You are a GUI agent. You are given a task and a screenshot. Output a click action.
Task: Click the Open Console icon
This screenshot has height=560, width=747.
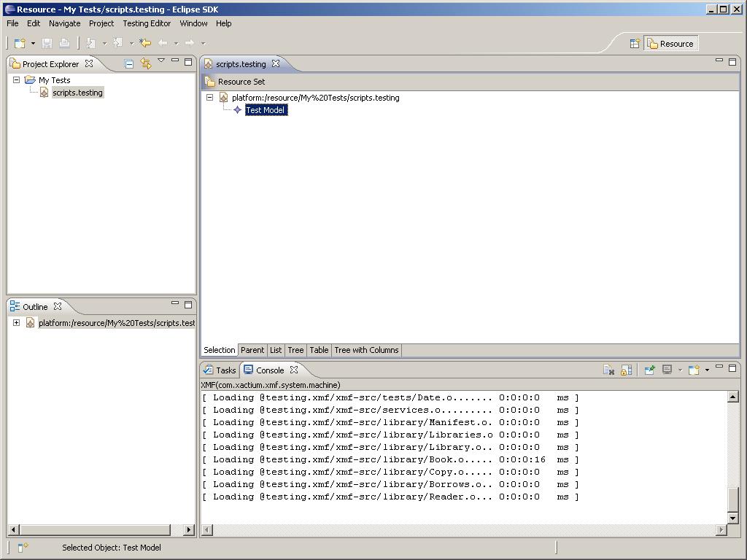coord(694,370)
